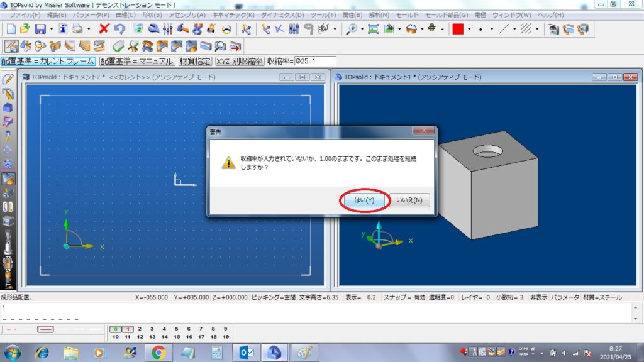The image size is (644, 362).
Task: Click the branching network icon in top toolbar
Action: (246, 29)
